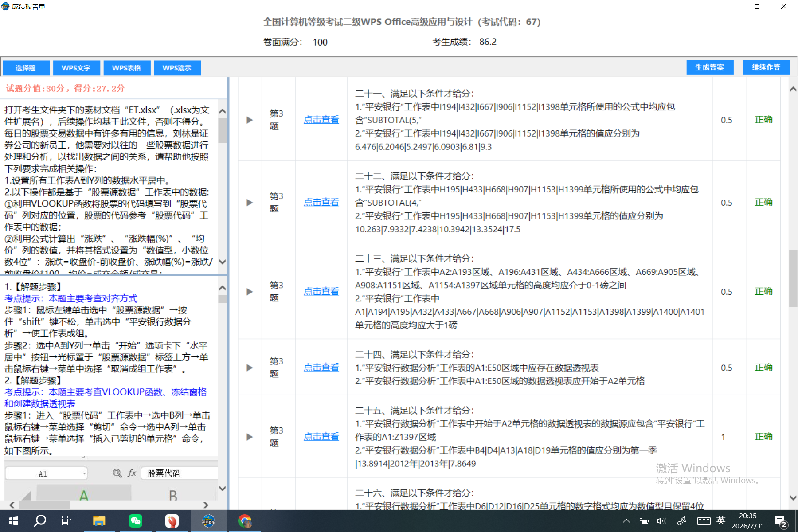The image size is (798, 532).
Task: Click scroll up arrow of the solution steps panel
Action: pos(223,288)
